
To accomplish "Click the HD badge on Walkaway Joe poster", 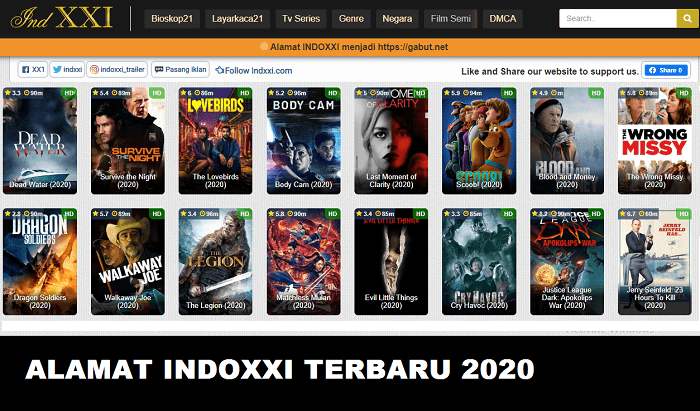I will [157, 214].
